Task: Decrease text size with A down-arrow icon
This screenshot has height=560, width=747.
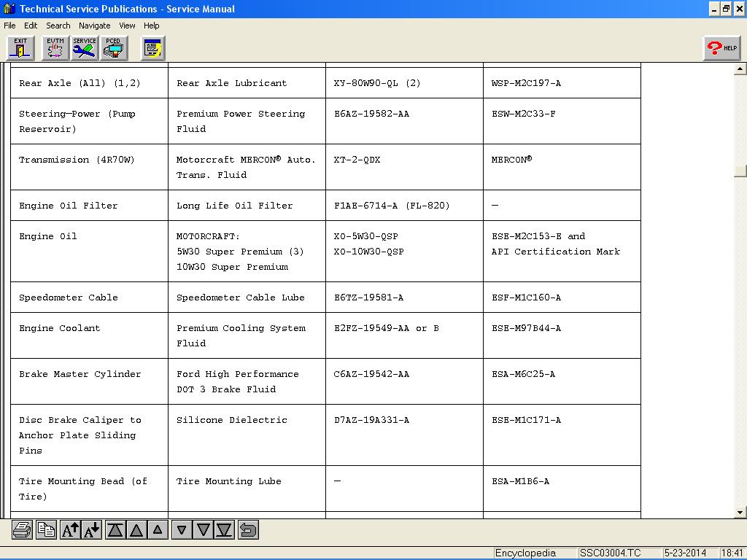Action: point(92,530)
